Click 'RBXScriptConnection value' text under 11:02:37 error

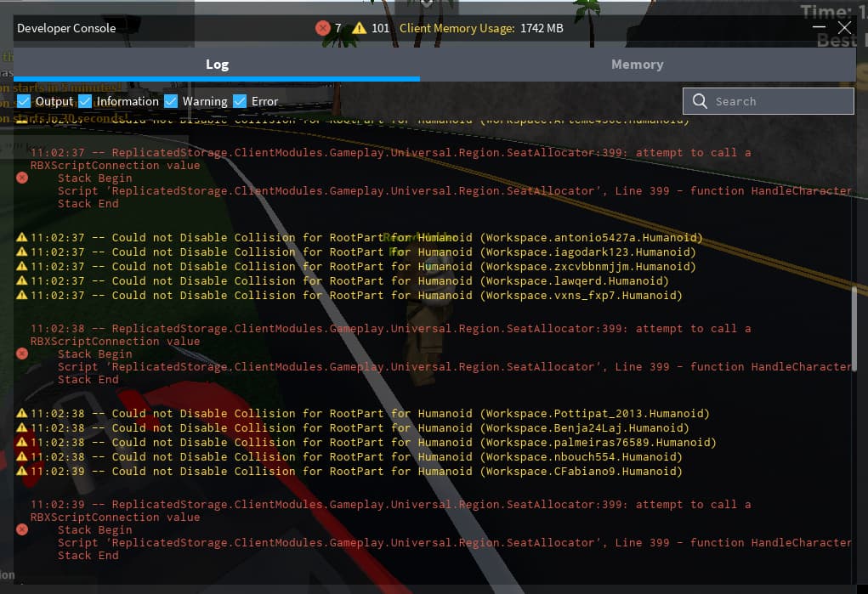pos(115,166)
